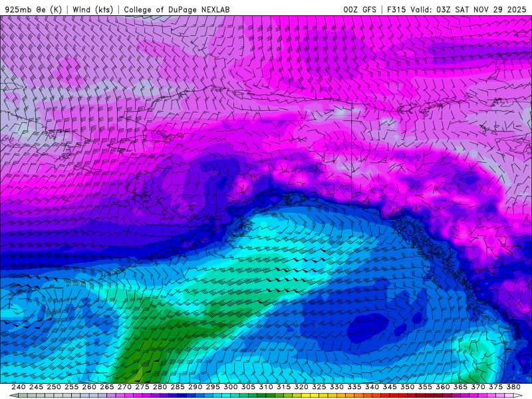
Task: Select the 295 legend value
Action: pos(213,387)
